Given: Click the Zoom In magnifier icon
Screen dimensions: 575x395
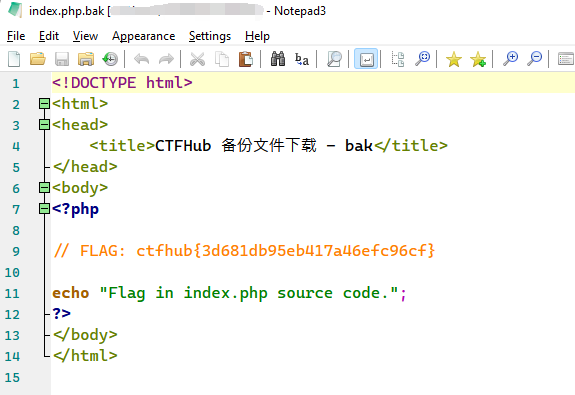Looking at the screenshot, I should tap(510, 59).
